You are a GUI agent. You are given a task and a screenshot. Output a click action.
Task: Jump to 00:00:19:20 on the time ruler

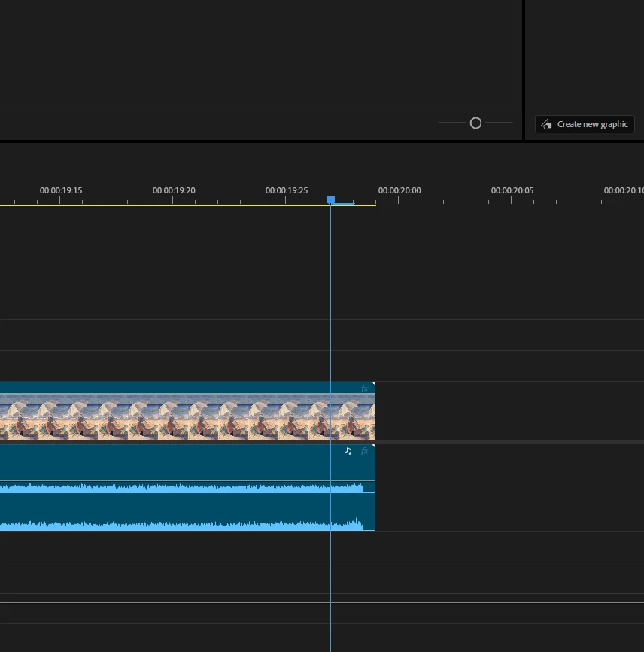coord(174,190)
